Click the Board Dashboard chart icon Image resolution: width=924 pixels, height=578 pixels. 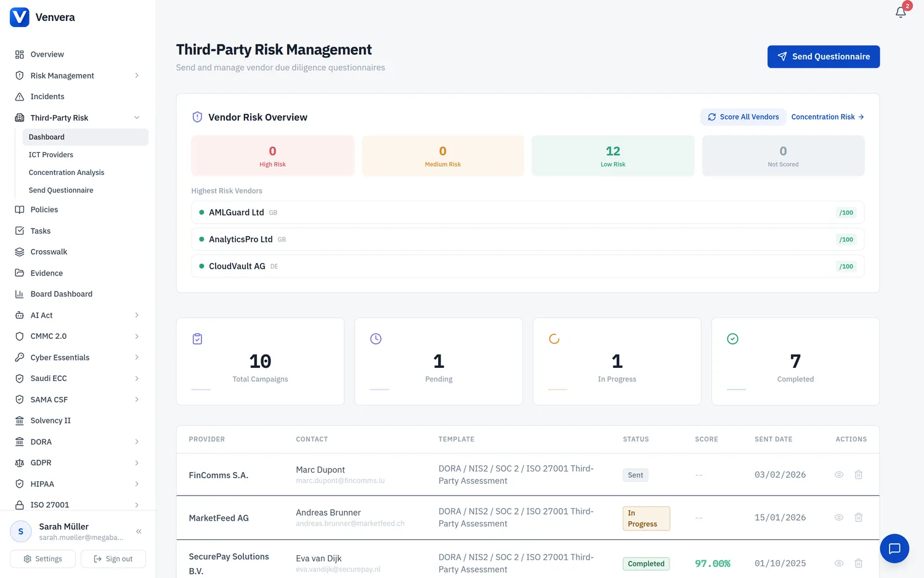(x=20, y=294)
